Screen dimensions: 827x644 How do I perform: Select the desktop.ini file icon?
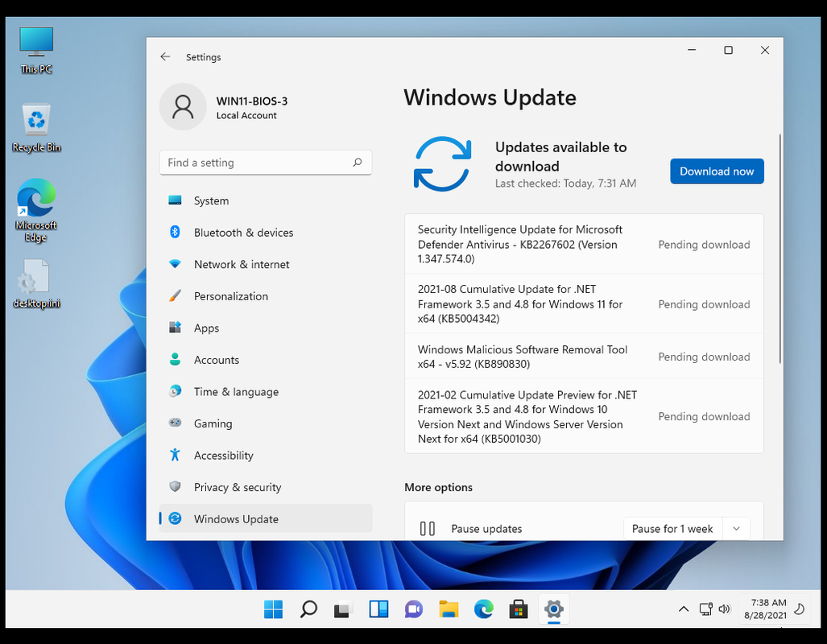coord(36,283)
